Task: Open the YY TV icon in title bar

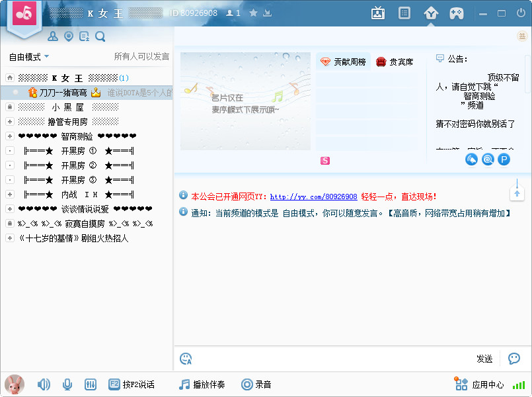Action: (377, 13)
